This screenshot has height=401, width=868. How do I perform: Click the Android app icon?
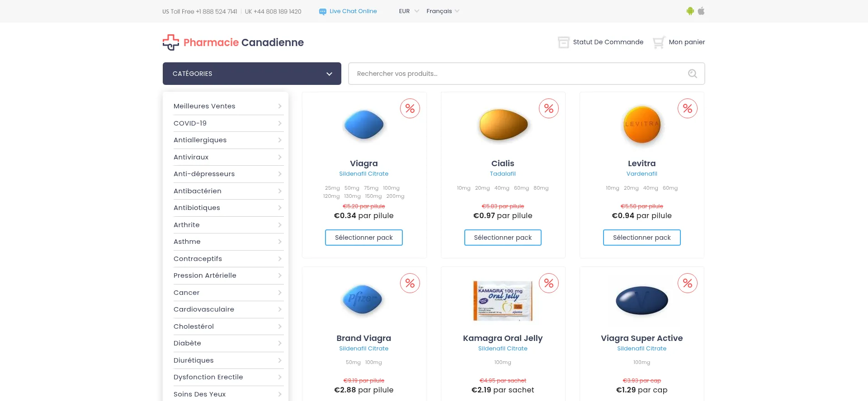point(690,11)
